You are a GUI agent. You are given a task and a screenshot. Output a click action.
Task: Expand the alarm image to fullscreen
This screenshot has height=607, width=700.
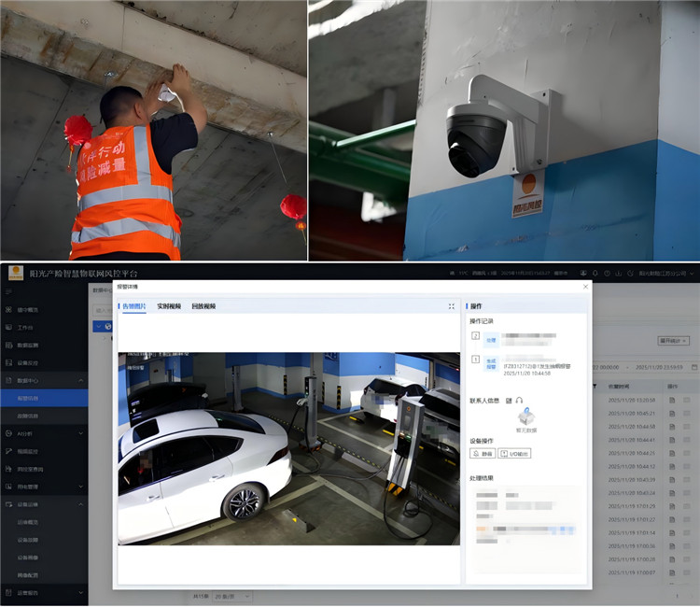coord(452,306)
